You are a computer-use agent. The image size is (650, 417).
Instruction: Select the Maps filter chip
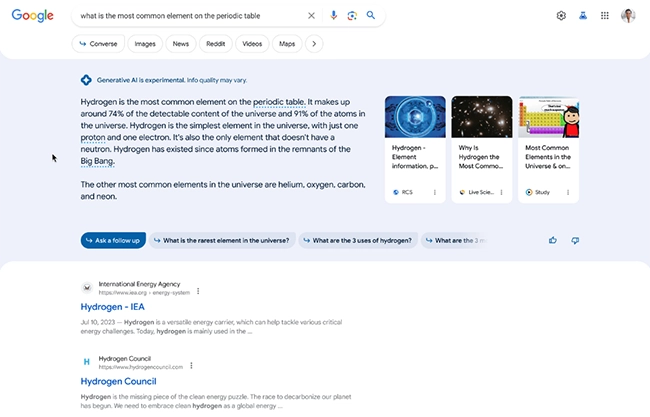(x=287, y=44)
